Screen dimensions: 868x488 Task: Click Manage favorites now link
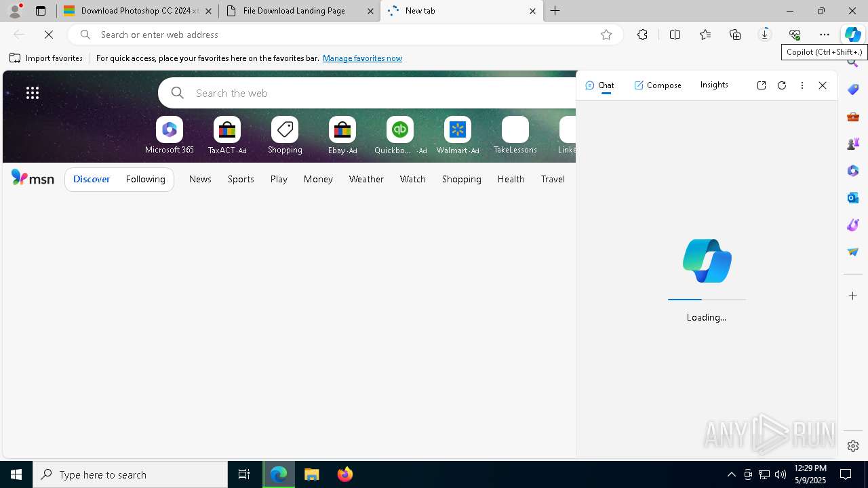pyautogui.click(x=362, y=58)
